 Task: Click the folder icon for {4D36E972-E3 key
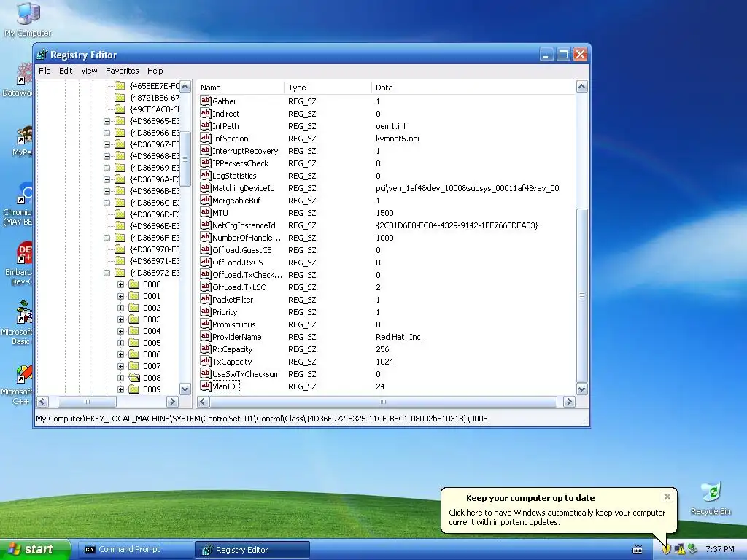click(x=120, y=273)
